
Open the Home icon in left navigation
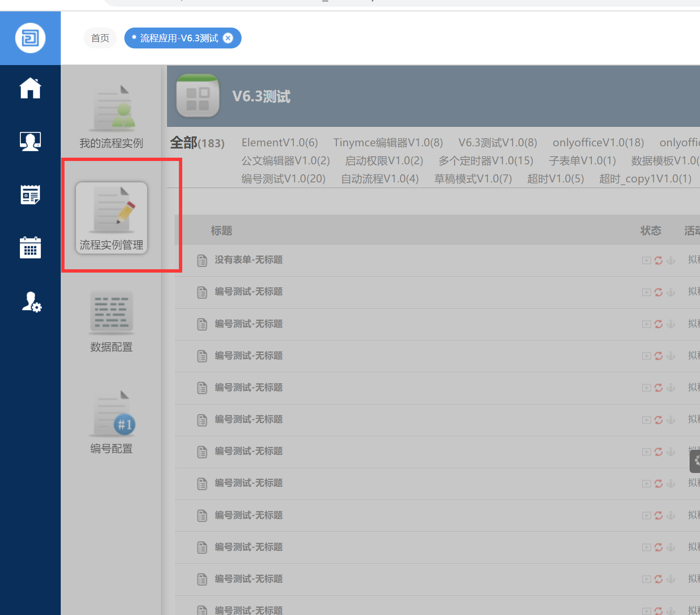(x=30, y=88)
